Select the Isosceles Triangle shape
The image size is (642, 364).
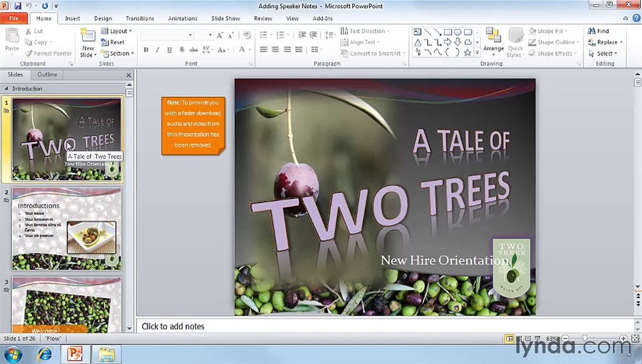[x=418, y=42]
